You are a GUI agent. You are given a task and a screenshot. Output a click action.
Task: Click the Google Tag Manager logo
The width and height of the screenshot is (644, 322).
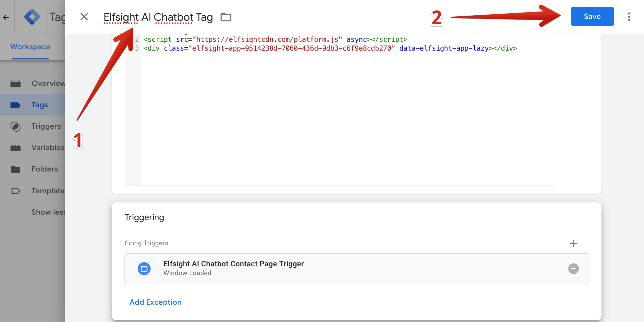pyautogui.click(x=32, y=17)
